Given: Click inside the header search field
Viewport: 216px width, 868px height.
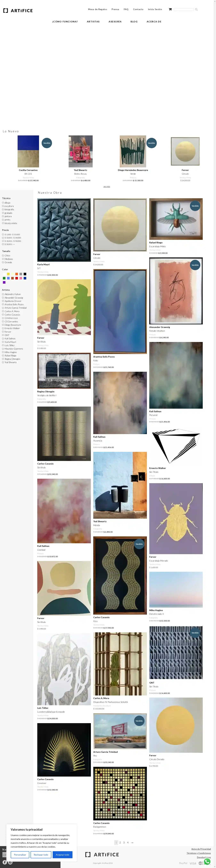Looking at the screenshot, I should (184, 9).
